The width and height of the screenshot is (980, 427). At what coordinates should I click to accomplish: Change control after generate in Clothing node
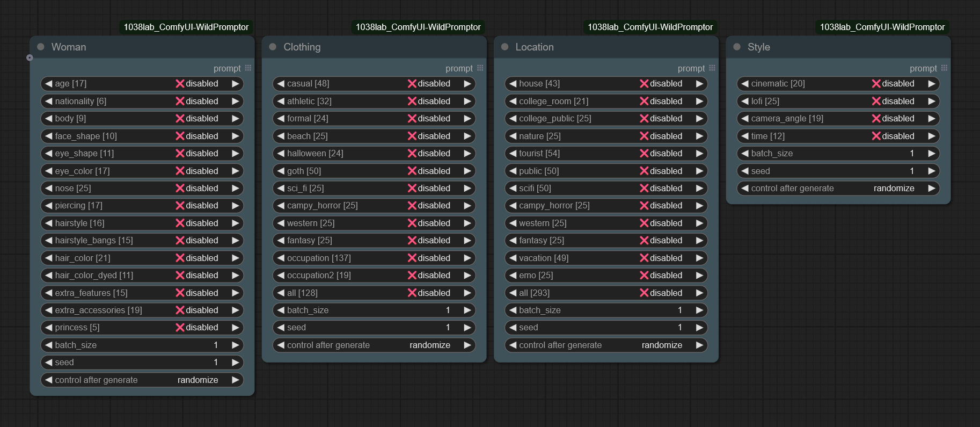coord(374,345)
